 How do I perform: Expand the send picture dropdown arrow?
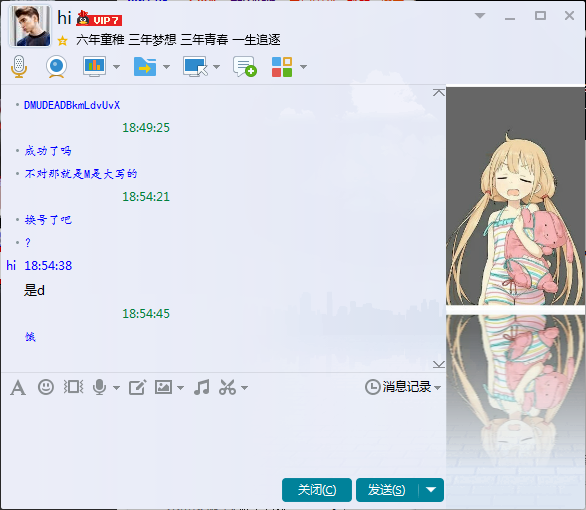click(181, 388)
